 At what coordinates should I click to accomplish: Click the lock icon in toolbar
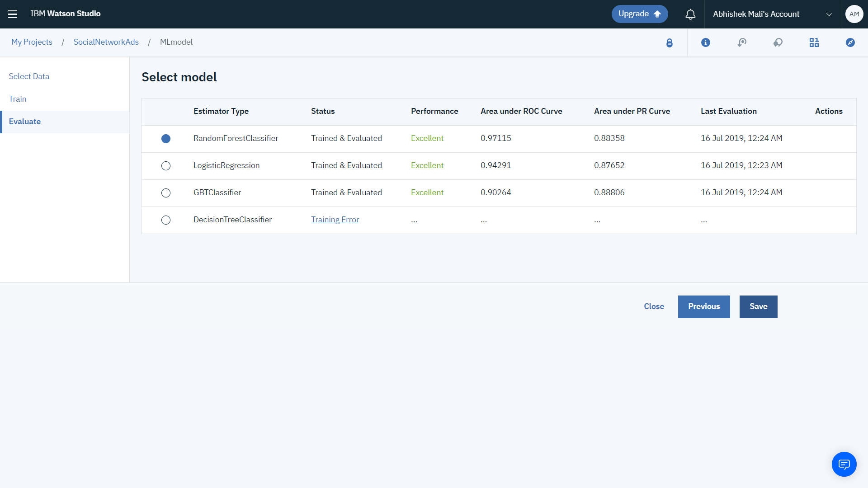670,42
